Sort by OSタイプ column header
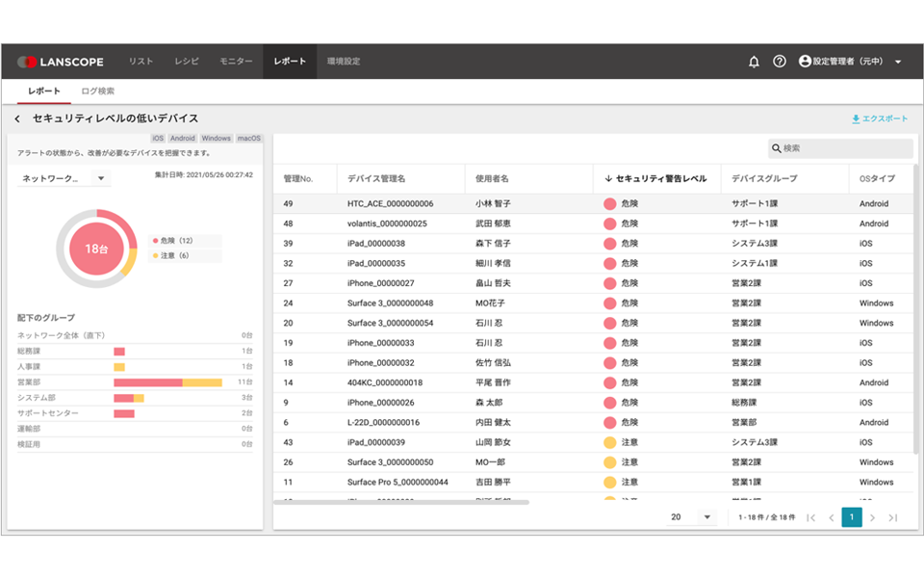 (877, 179)
